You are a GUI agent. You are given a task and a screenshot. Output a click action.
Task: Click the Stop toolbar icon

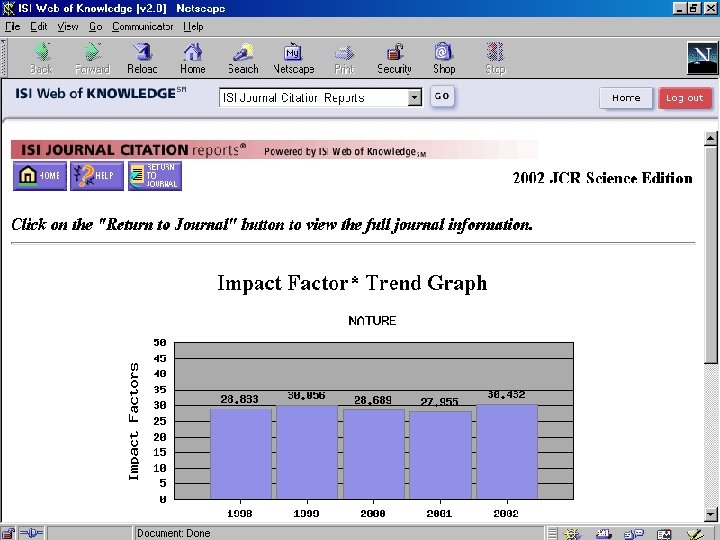pyautogui.click(x=495, y=58)
